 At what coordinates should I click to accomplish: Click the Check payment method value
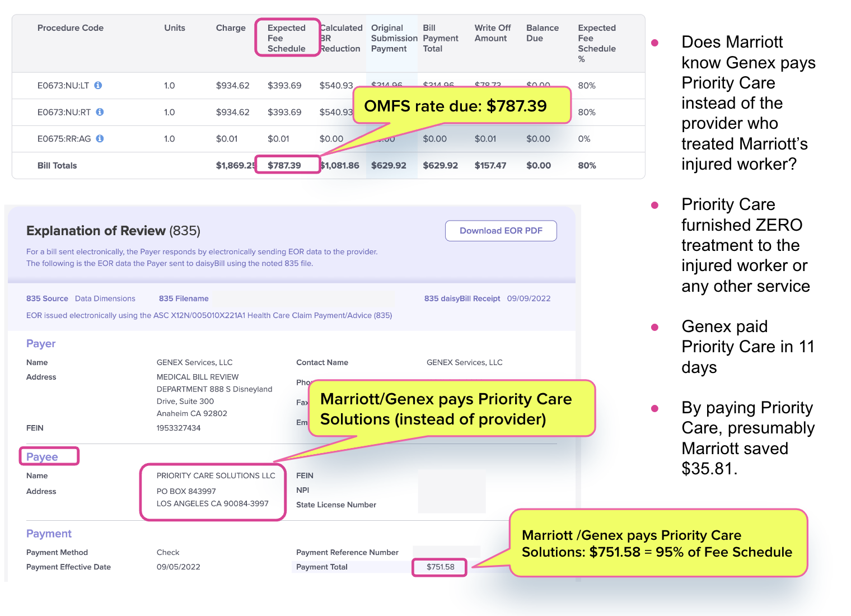[168, 552]
